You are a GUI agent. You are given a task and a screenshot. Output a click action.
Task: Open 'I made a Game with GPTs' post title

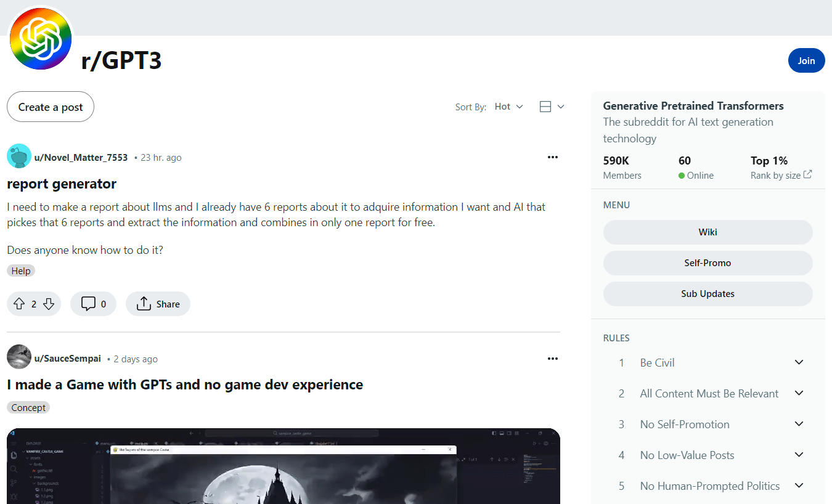pyautogui.click(x=185, y=384)
